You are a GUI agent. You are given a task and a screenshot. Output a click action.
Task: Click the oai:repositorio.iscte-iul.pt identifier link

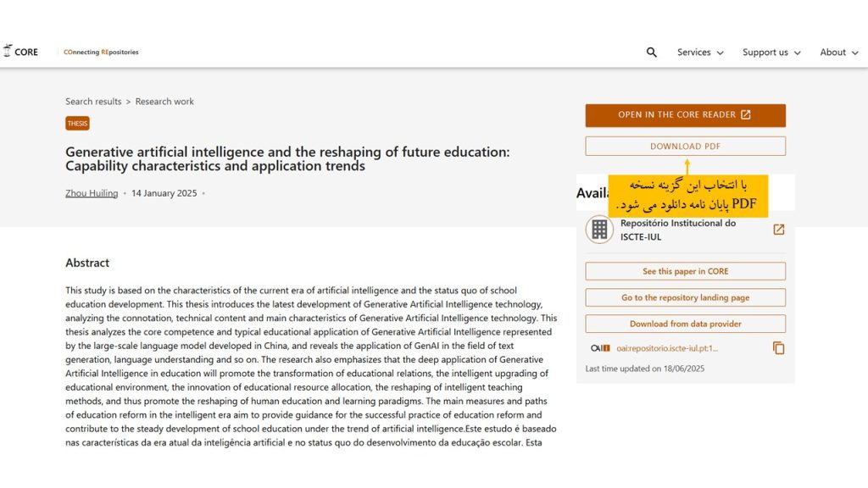pyautogui.click(x=666, y=348)
